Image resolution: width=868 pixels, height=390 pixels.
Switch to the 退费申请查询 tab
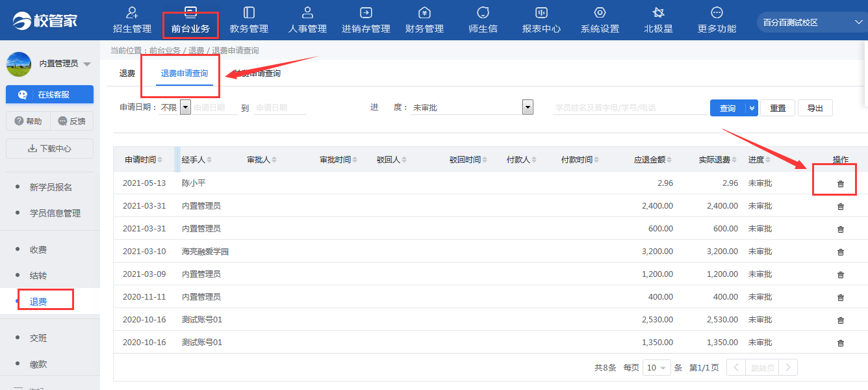point(185,73)
